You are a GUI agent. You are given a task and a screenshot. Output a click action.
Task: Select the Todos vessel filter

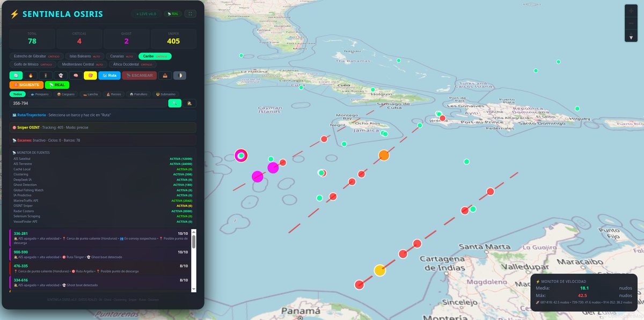point(18,94)
